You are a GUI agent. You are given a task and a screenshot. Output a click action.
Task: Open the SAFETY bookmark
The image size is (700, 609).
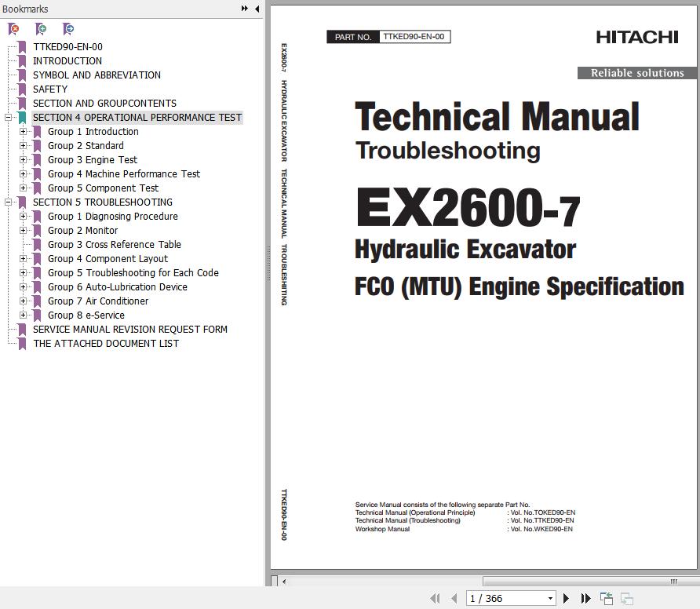[50, 89]
